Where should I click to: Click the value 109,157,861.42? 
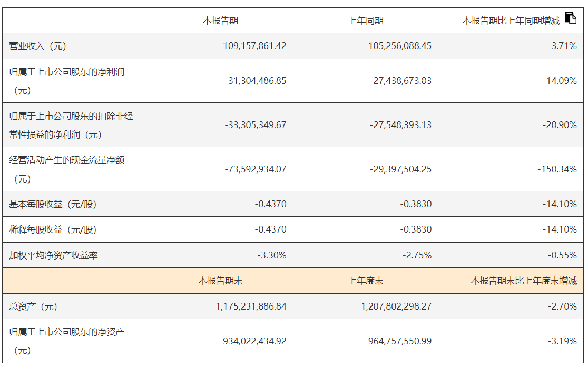[255, 46]
